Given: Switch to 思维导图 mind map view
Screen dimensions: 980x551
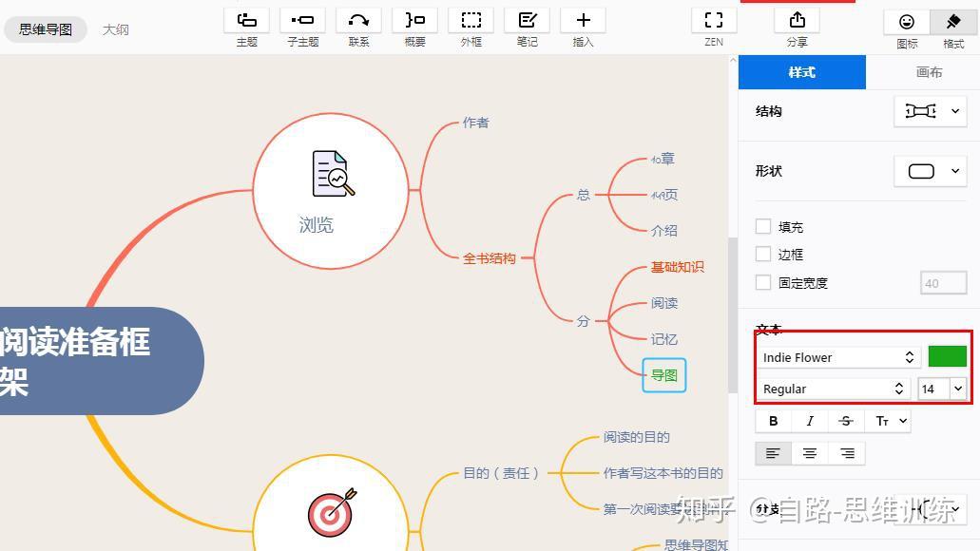Looking at the screenshot, I should click(46, 29).
